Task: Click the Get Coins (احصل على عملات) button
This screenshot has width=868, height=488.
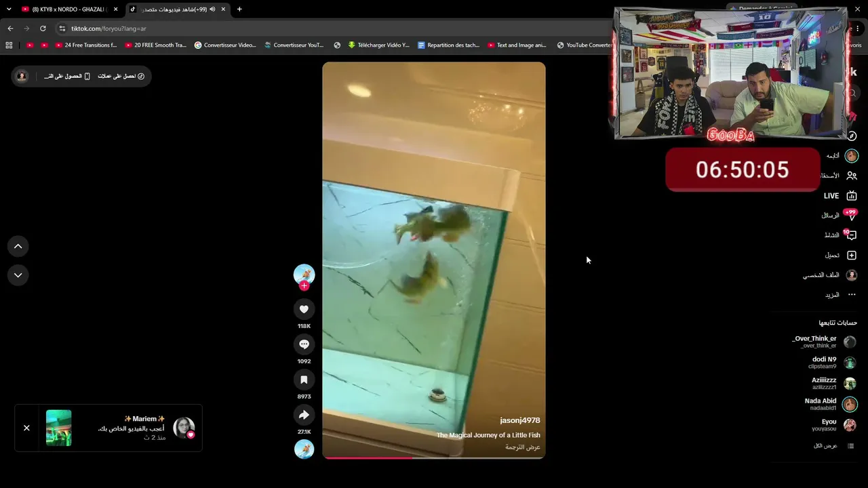Action: tap(121, 76)
